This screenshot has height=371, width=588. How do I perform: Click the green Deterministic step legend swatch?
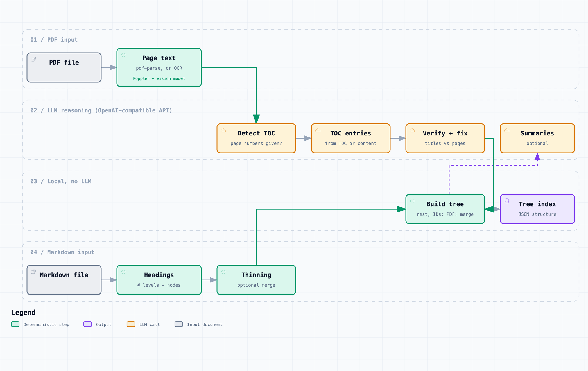15,324
